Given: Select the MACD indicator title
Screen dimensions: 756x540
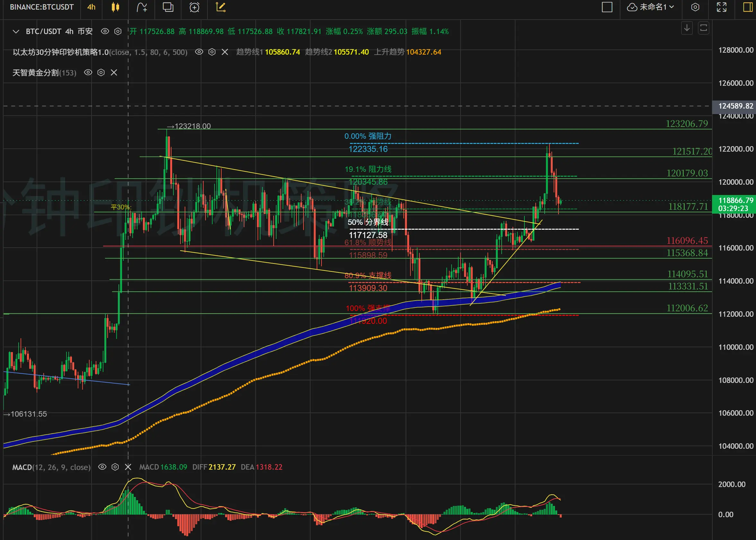Looking at the screenshot, I should pos(22,467).
